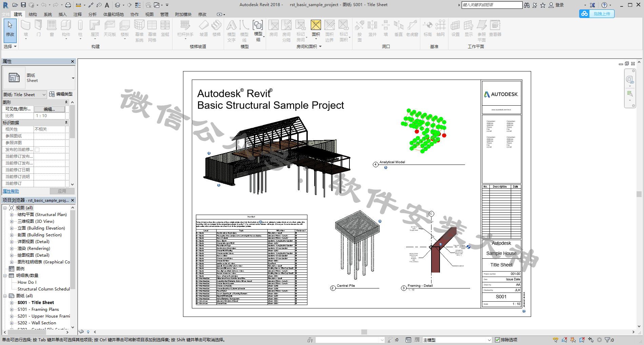The width and height of the screenshot is (644, 345).
Task: Open the 建筑 ribbon tab
Action: click(x=18, y=14)
